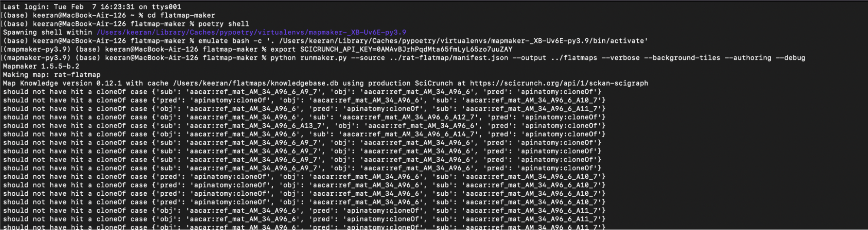Image resolution: width=868 pixels, height=230 pixels.
Task: Click the 'Mapmaker 1.5.5-b.2' version line
Action: 41,66
